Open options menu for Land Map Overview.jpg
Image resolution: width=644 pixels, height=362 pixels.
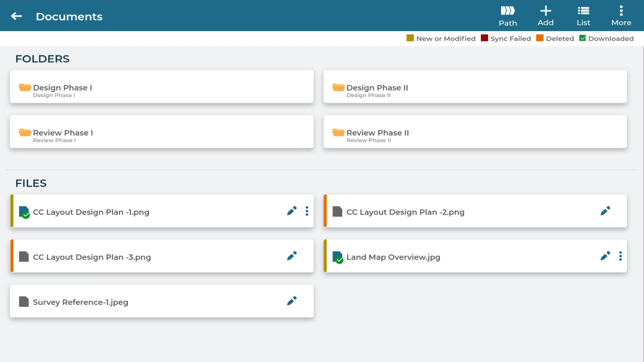click(620, 256)
